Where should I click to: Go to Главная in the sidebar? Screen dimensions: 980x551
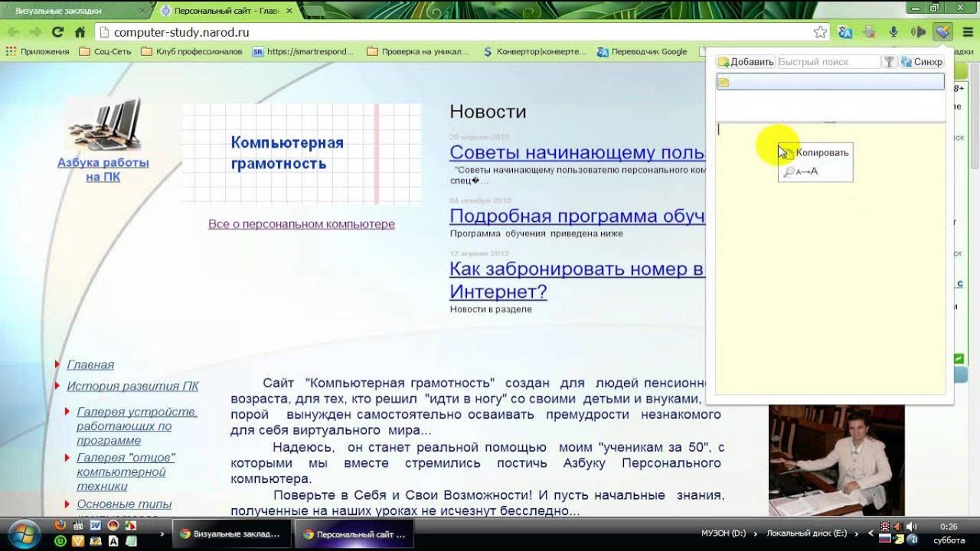(x=90, y=365)
